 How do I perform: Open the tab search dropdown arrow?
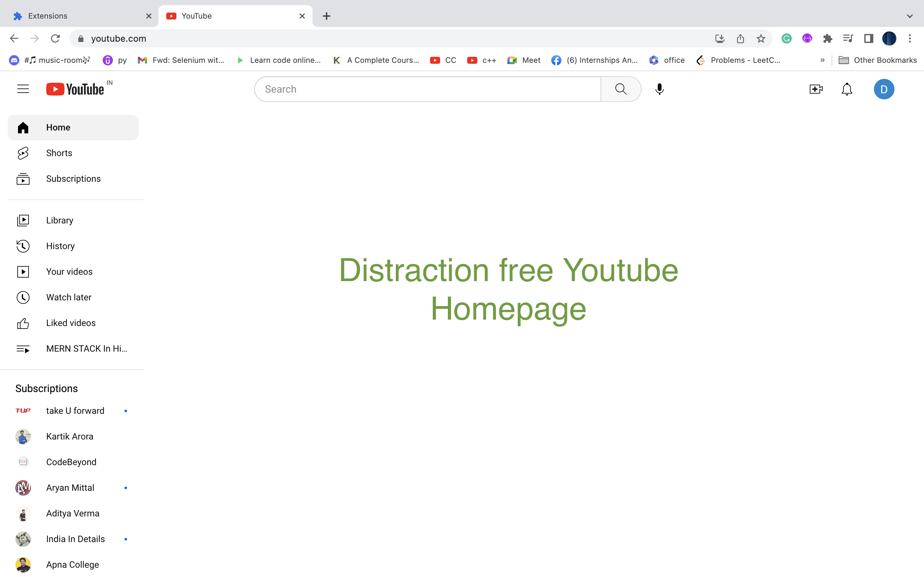[910, 16]
